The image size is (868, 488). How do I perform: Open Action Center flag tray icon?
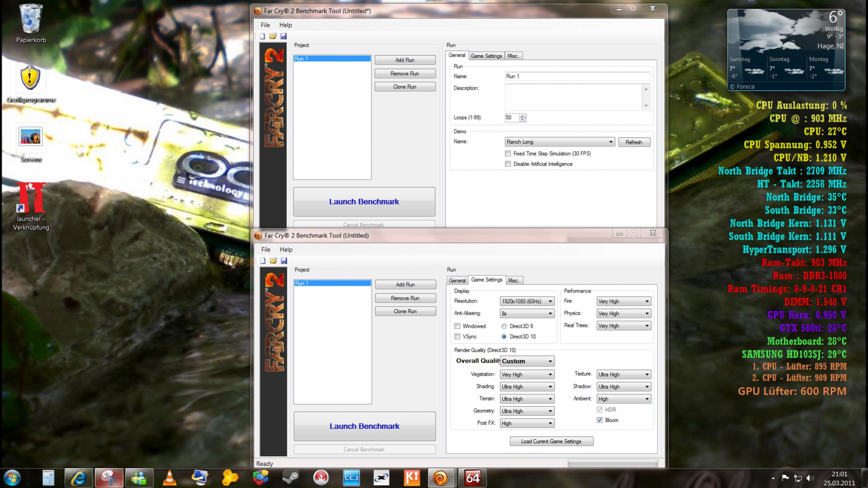click(x=785, y=478)
